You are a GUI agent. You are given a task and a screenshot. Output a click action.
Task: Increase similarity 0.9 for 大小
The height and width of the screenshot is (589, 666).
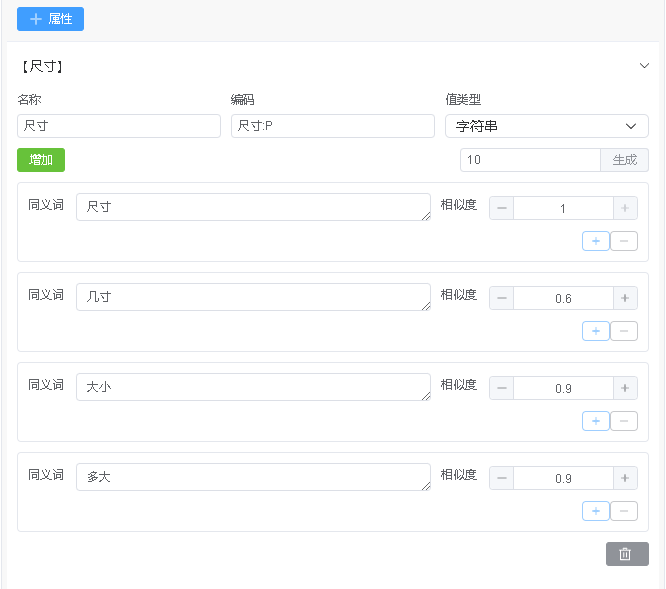625,388
